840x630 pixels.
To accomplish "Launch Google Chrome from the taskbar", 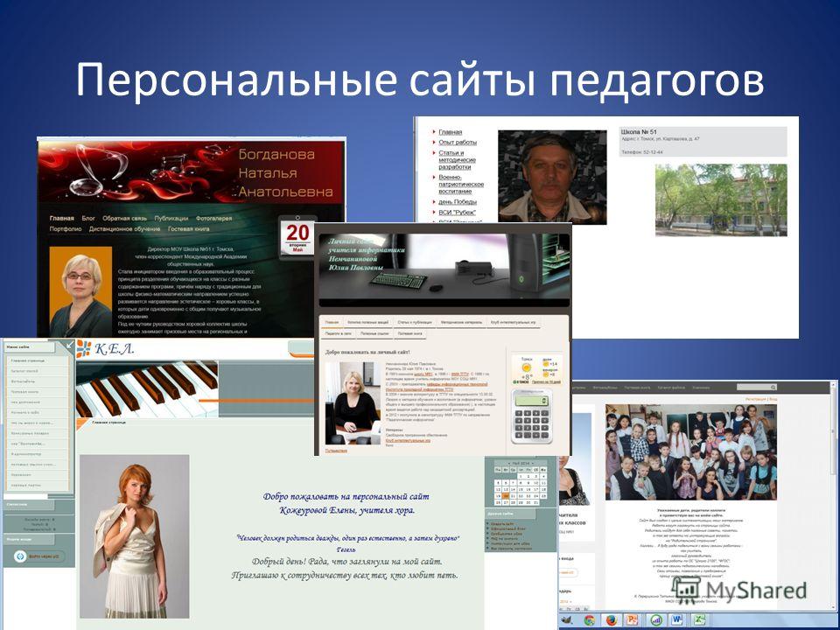I will pyautogui.click(x=590, y=620).
